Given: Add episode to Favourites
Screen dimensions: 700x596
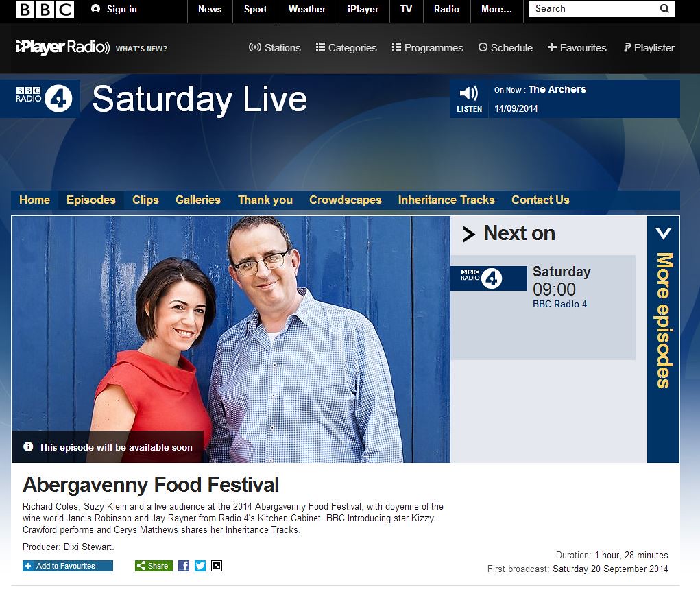Looking at the screenshot, I should (68, 566).
